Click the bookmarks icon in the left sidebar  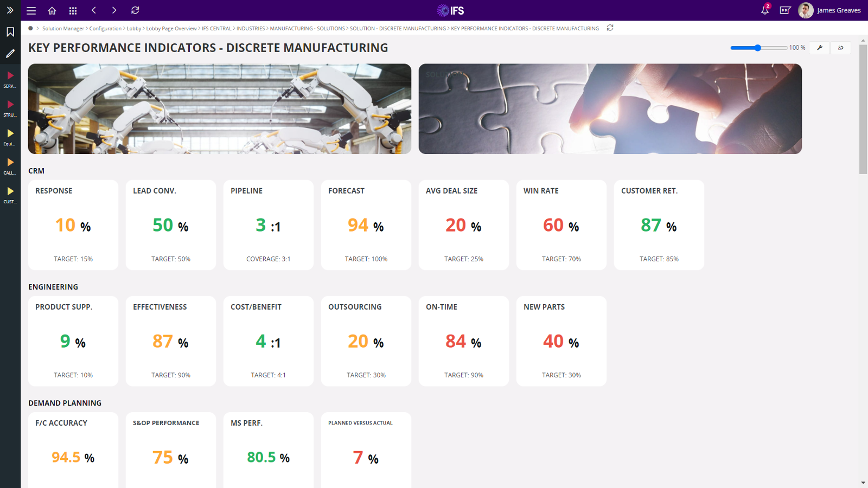[10, 32]
